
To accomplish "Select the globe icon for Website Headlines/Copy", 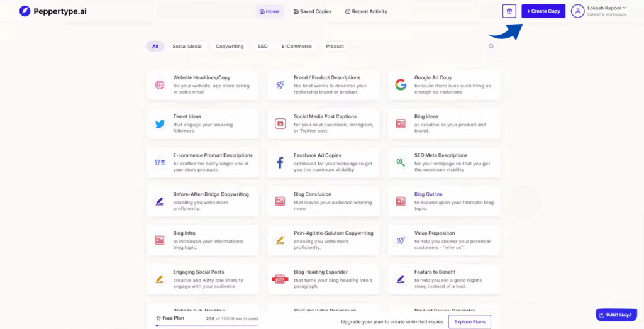I will click(160, 85).
